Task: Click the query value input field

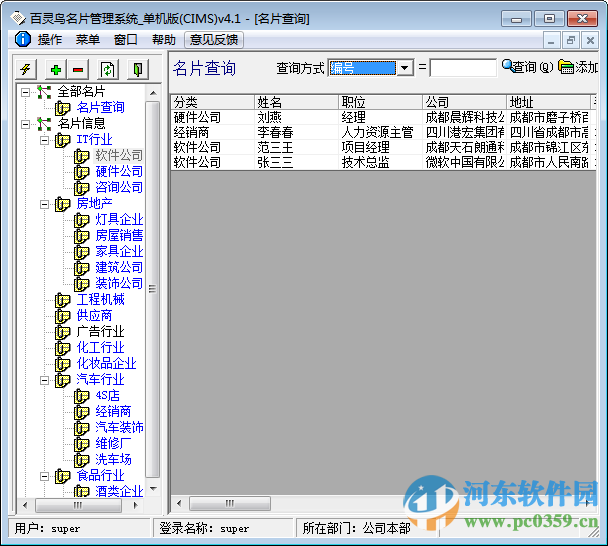Action: point(463,68)
